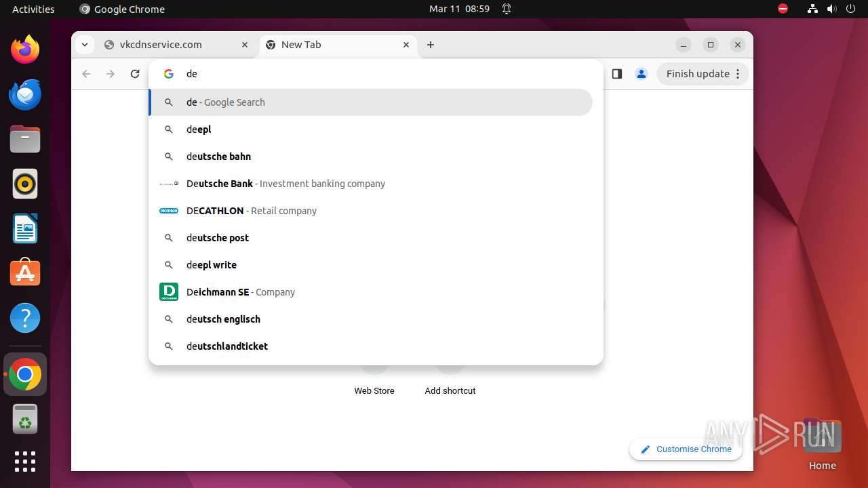Choose the 'deutschlandticket' suggestion
Image resolution: width=868 pixels, height=488 pixels.
pyautogui.click(x=370, y=346)
